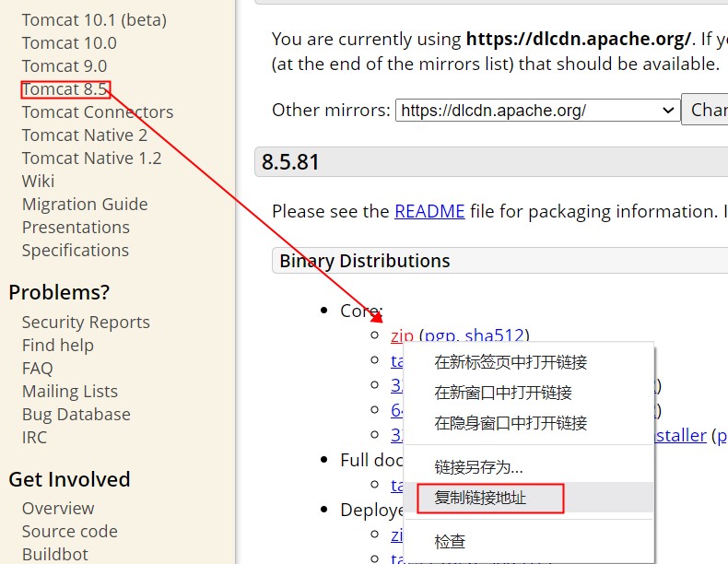Viewport: 728px width, 564px height.
Task: Click 链接另存为... in the context menu
Action: pyautogui.click(x=478, y=467)
